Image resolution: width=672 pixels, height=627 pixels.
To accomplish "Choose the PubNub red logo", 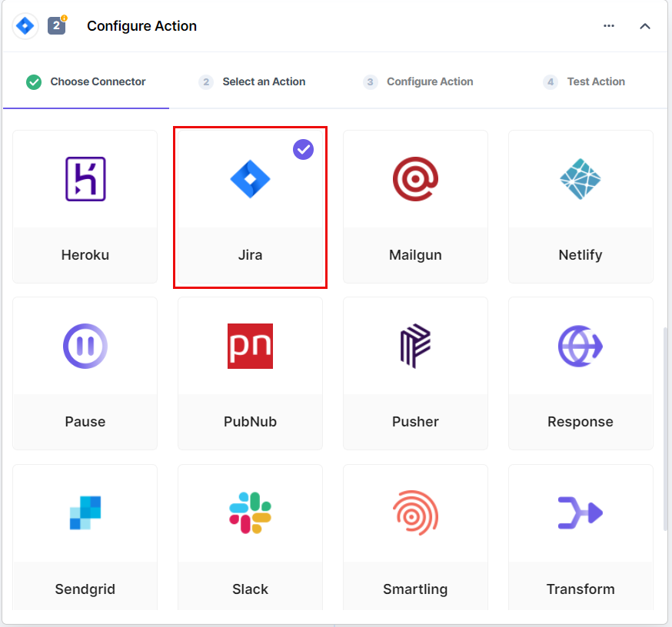I will click(251, 346).
